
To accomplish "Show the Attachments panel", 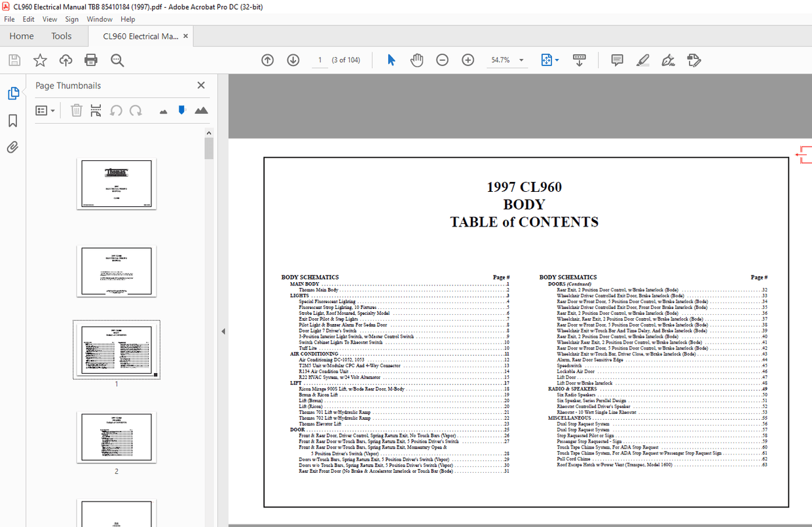I will pos(12,147).
